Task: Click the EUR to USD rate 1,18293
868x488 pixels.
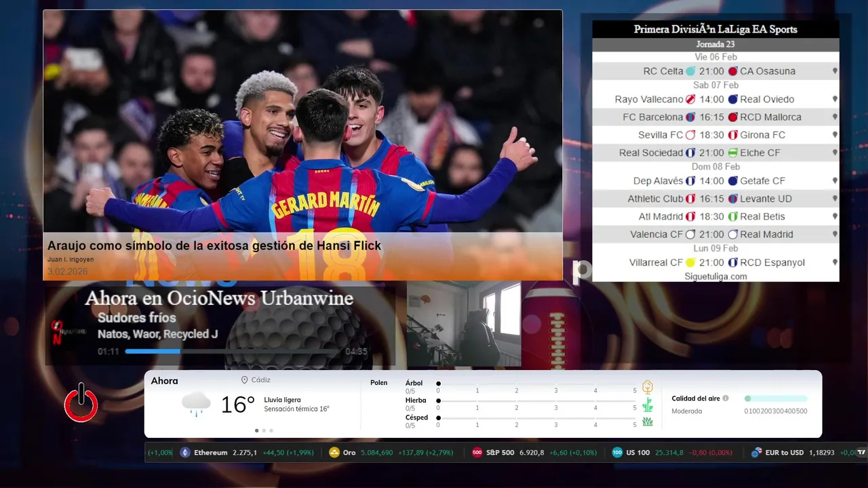Action: 821,453
